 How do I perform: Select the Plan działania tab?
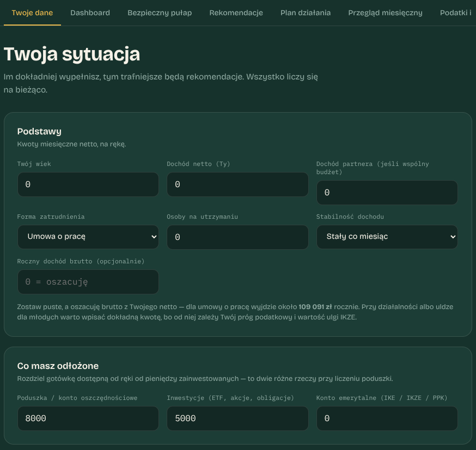(306, 13)
